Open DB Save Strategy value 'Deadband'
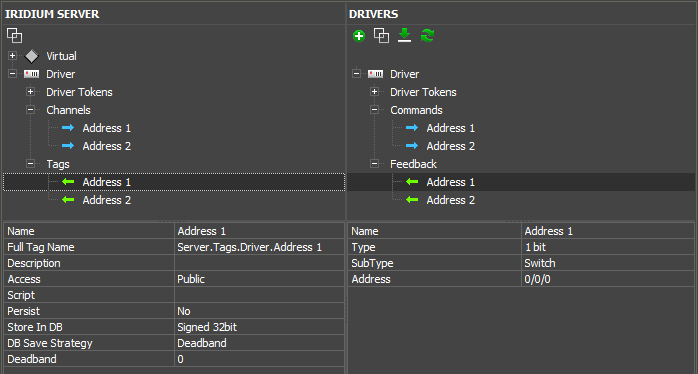698x374 pixels. coord(259,343)
